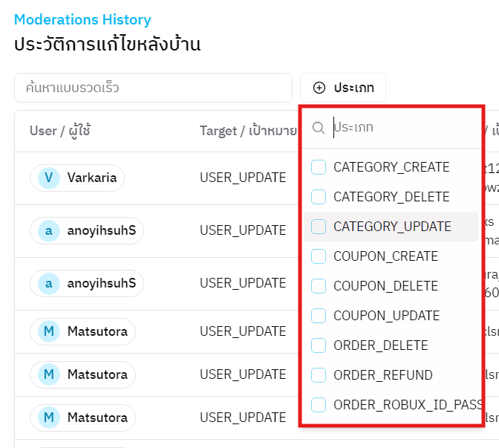Click the search magnifier icon in dropdown
Image resolution: width=499 pixels, height=448 pixels.
pyautogui.click(x=319, y=128)
